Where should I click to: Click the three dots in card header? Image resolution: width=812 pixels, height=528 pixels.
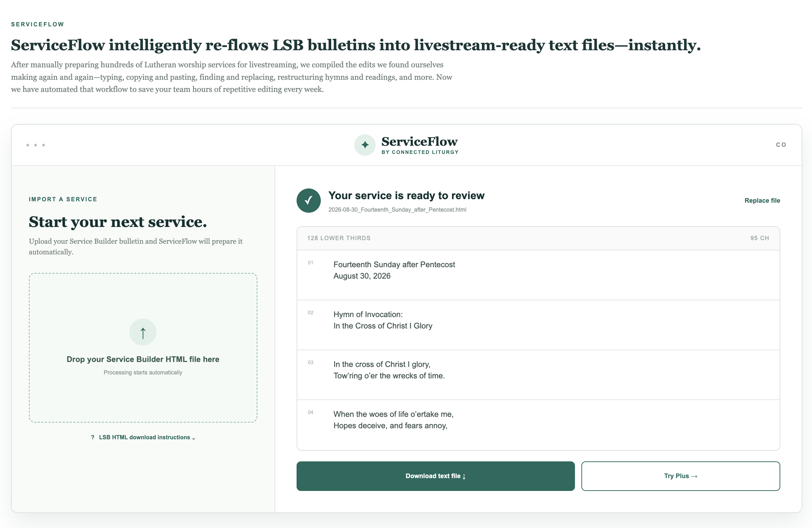36,145
